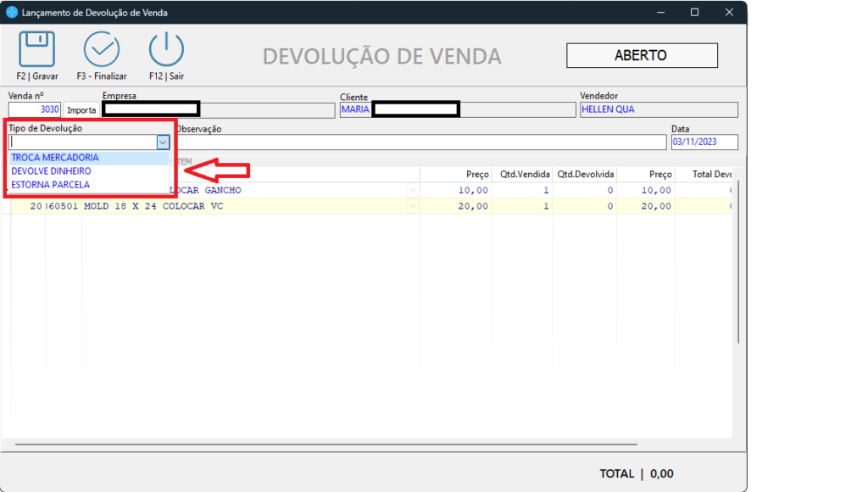
Task: Click the F12 Sair power icon
Action: pos(166,50)
